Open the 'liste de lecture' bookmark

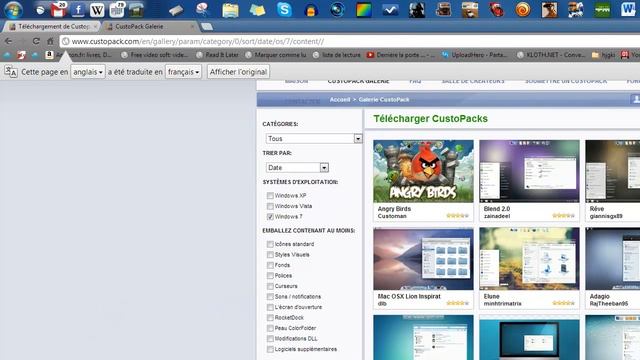tap(337, 55)
